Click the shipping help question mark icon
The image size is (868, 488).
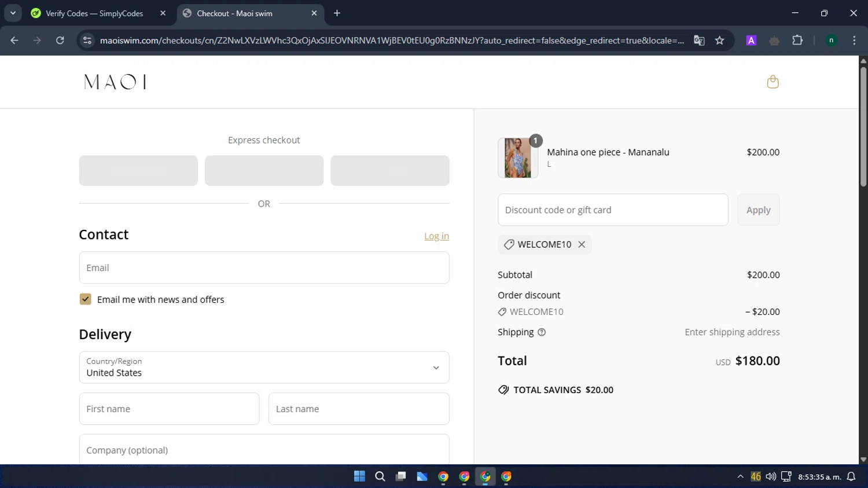coord(542,332)
